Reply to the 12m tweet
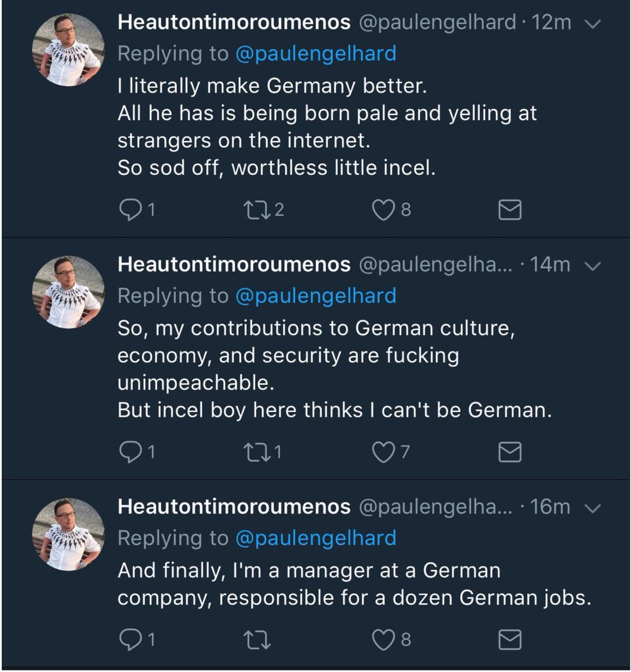Viewport: 631px width, 672px height. (131, 209)
